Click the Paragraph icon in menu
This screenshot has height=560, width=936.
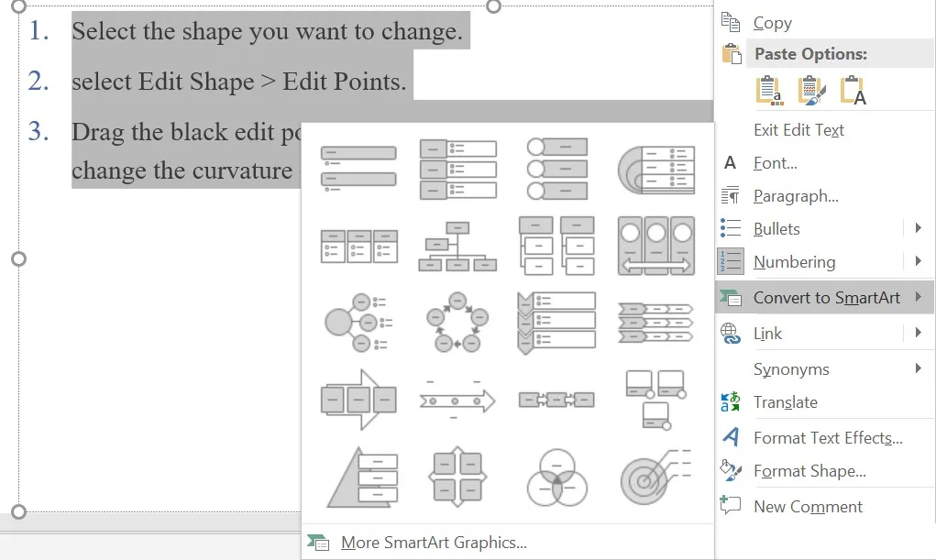730,195
